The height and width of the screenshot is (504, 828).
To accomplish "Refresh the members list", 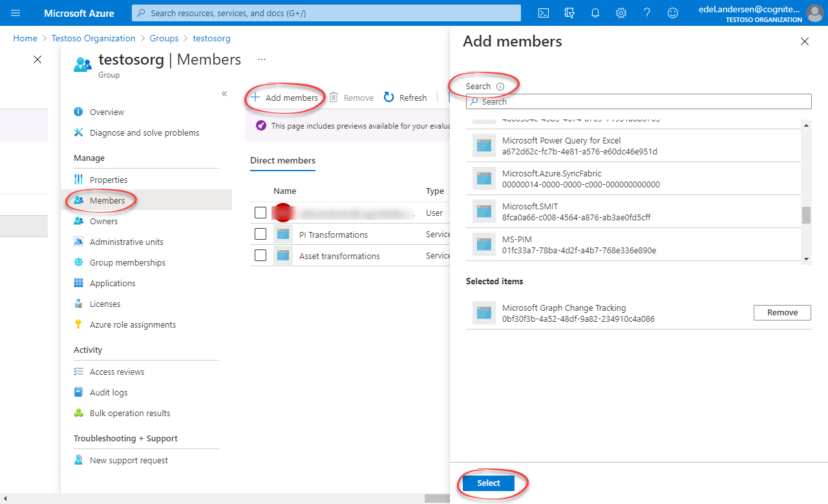I will point(405,98).
